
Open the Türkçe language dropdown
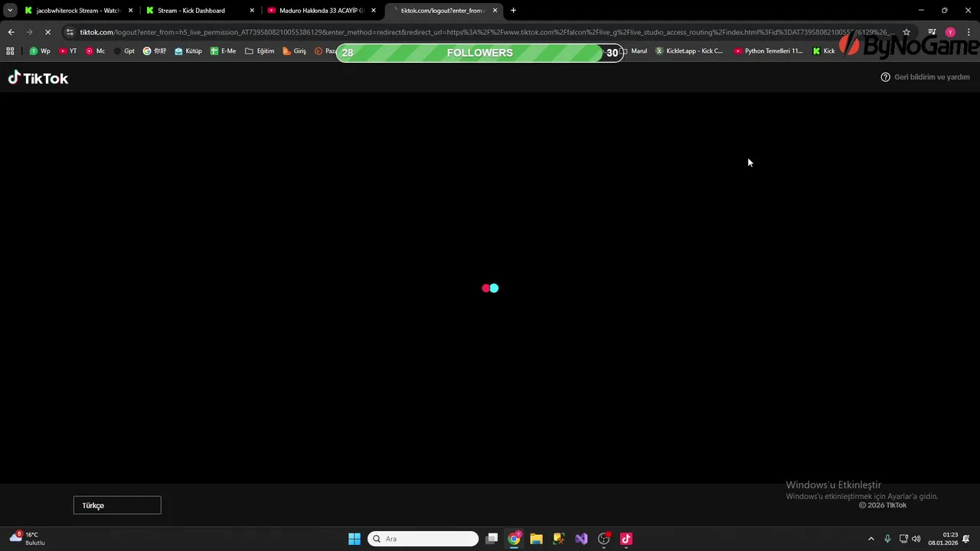[x=117, y=505]
